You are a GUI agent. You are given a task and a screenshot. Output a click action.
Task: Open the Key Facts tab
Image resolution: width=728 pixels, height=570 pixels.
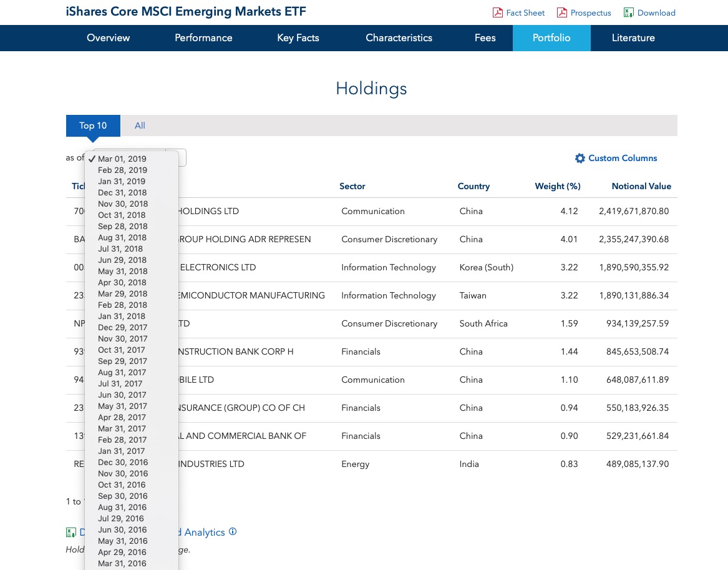298,38
